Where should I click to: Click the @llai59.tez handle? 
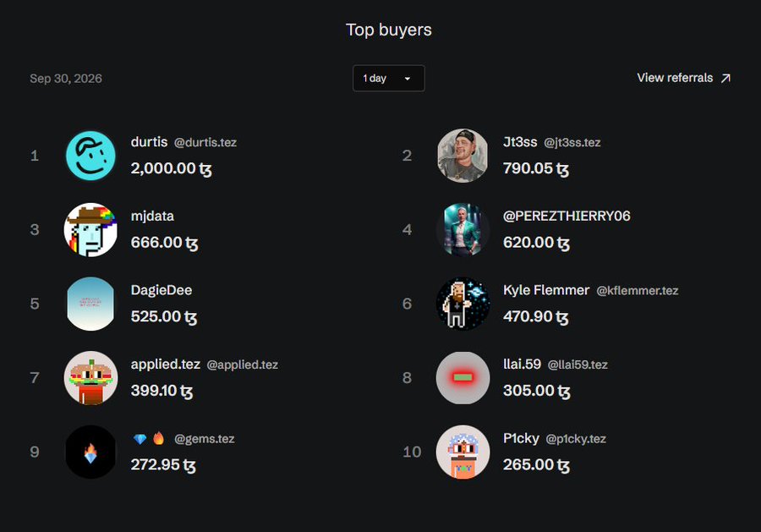point(578,365)
